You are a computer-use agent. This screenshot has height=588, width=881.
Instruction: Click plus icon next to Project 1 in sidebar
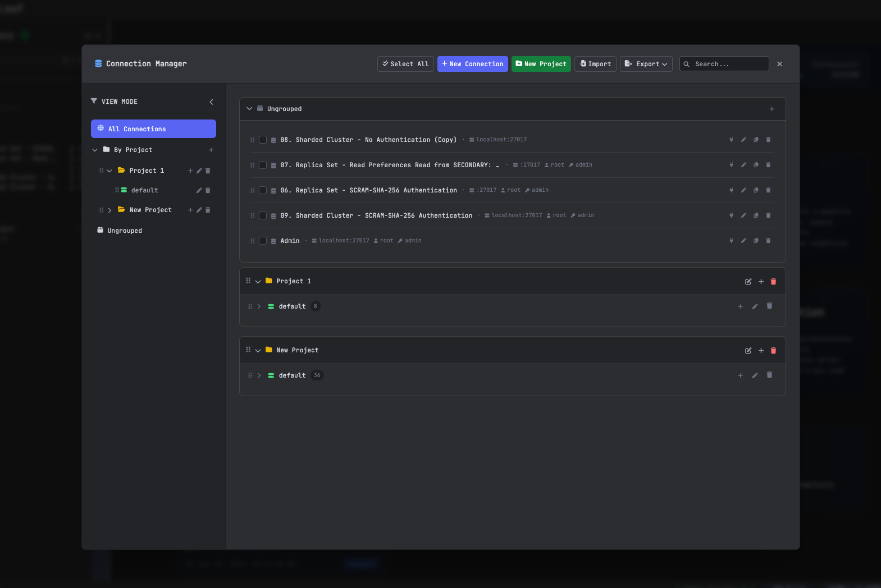click(x=190, y=171)
